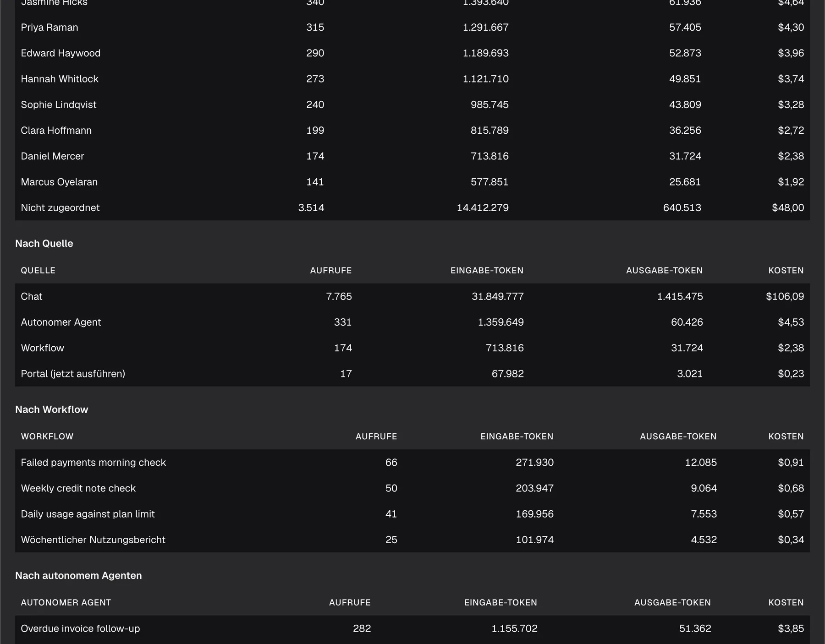This screenshot has width=825, height=644.
Task: Click Daniel Mercer user name
Action: [52, 156]
